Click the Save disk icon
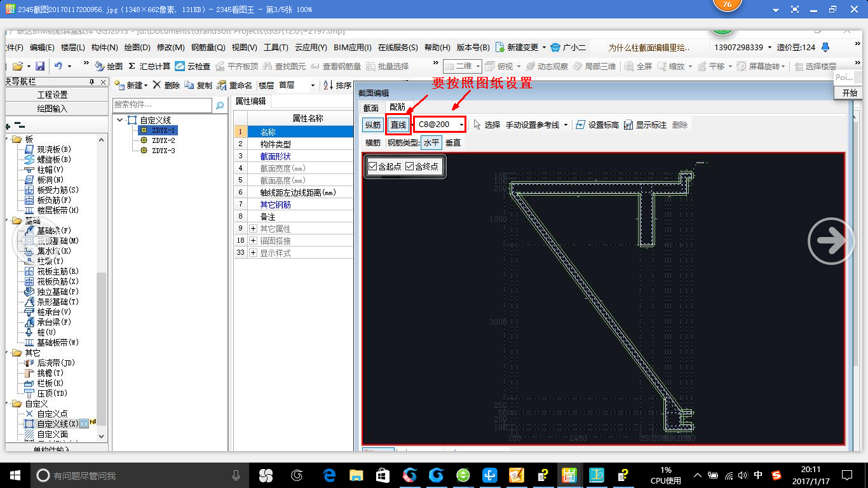Viewport: 868px width, 488px height. pyautogui.click(x=39, y=66)
